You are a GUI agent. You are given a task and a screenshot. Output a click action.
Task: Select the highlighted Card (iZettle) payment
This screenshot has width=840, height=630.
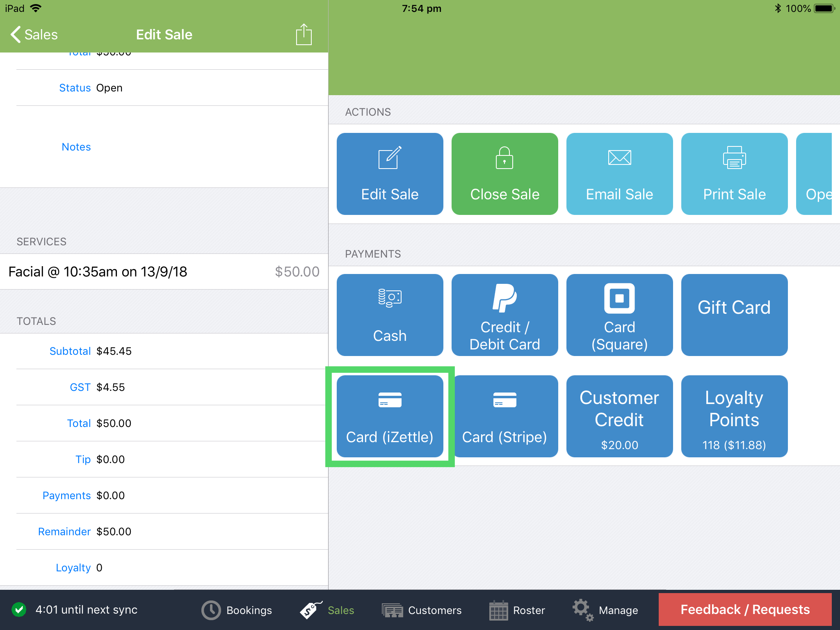(x=390, y=416)
